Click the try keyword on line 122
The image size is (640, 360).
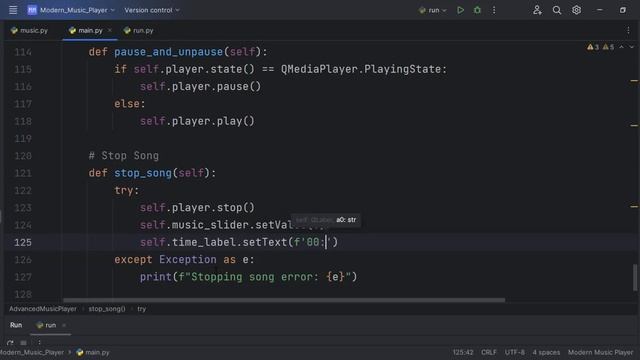pyautogui.click(x=123, y=191)
